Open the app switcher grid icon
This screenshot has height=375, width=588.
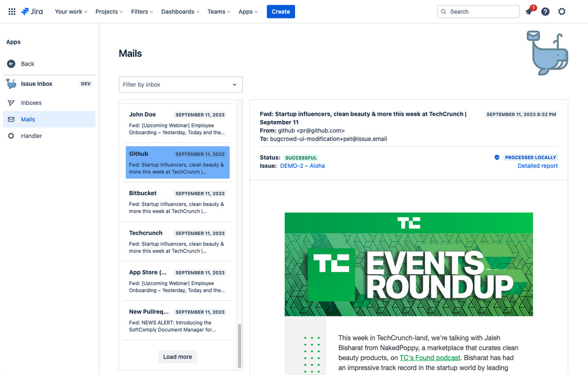[x=12, y=12]
